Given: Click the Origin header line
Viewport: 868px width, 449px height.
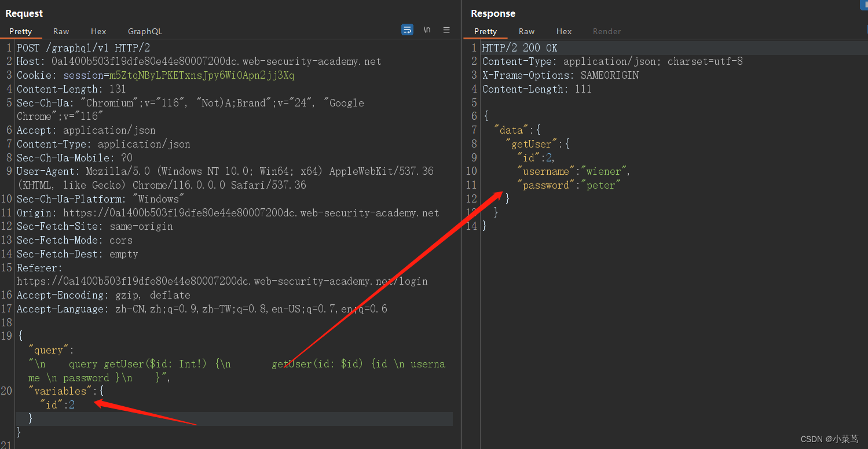Looking at the screenshot, I should point(228,213).
